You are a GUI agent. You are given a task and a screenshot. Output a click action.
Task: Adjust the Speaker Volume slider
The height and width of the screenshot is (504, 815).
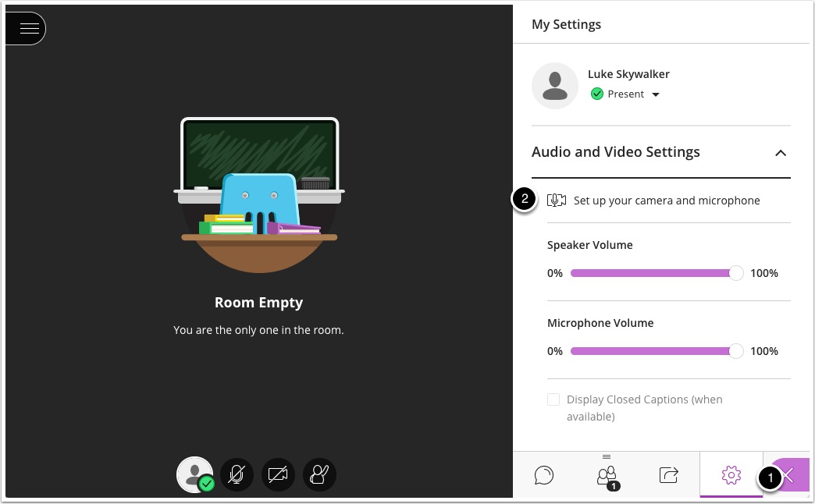click(735, 273)
